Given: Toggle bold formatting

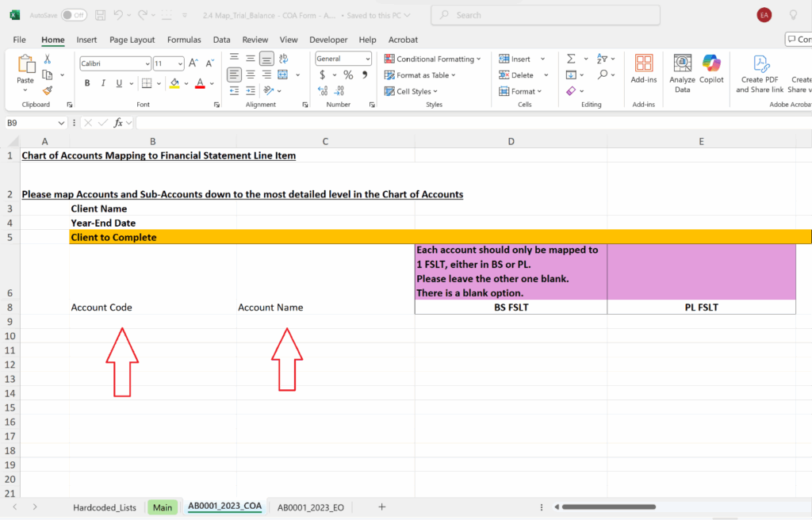Looking at the screenshot, I should click(x=87, y=82).
